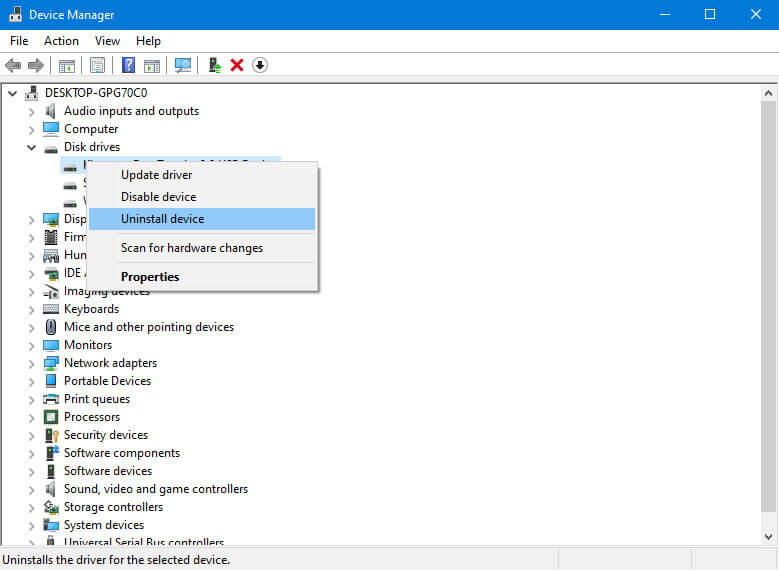Open the Help menu

148,41
